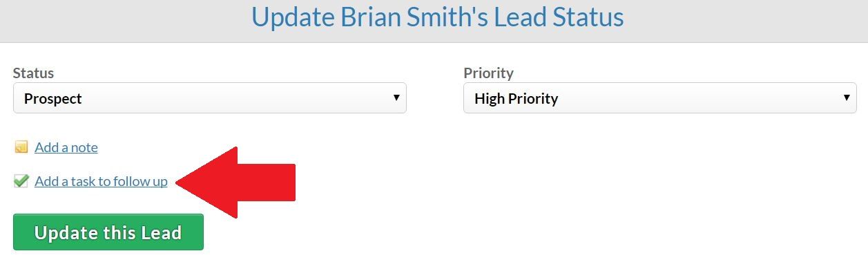Select the High Priority text in combo box
This screenshot has width=868, height=260.
click(516, 98)
